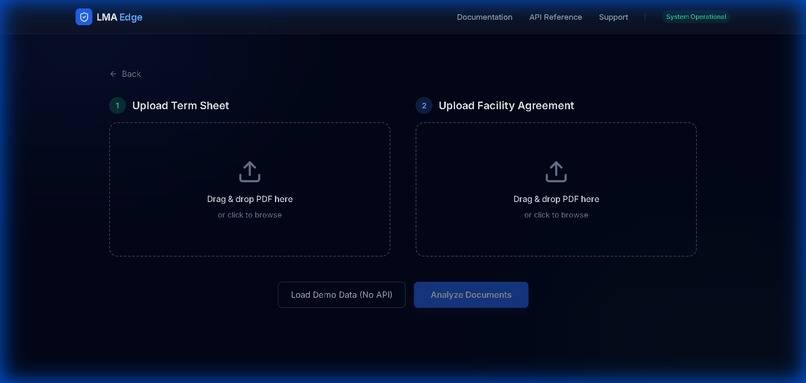Click 'or click to browse' in Facility Agreement box
Image resolution: width=806 pixels, height=383 pixels.
(x=556, y=215)
